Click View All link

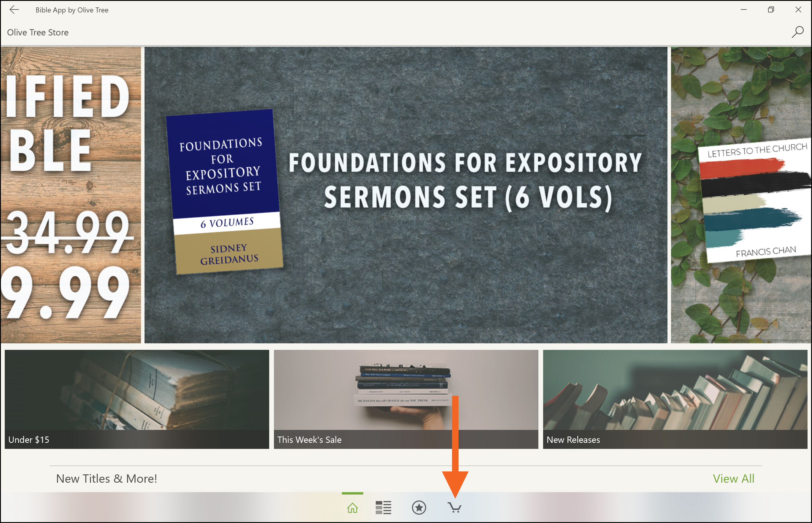point(733,479)
